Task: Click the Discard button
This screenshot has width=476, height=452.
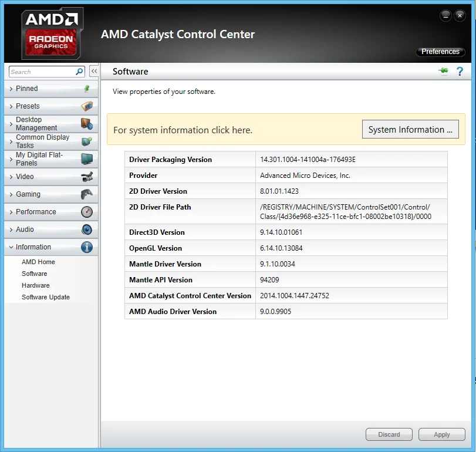Action: click(389, 434)
